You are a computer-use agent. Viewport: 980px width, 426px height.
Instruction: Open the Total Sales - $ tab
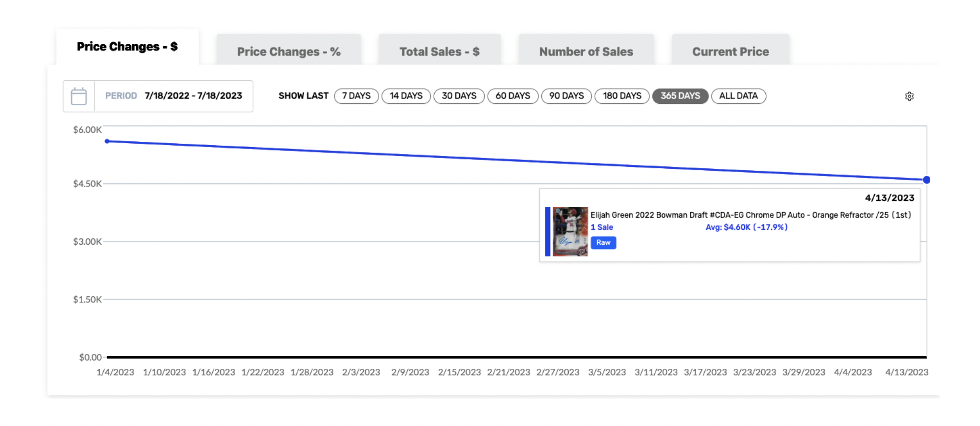pos(440,51)
